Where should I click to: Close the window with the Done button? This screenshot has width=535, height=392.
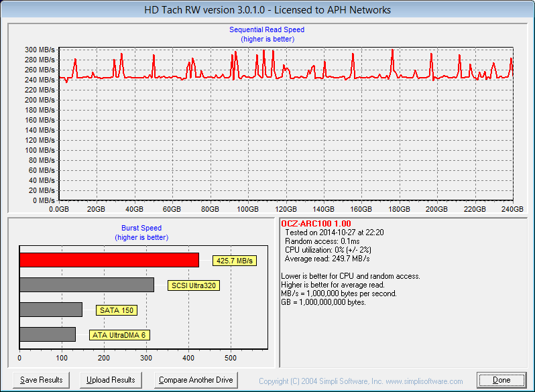501,380
